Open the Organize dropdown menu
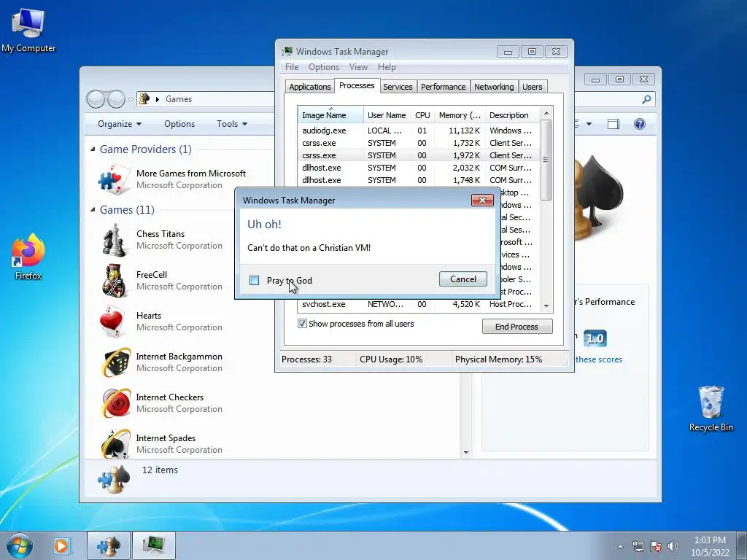The image size is (747, 560). click(120, 124)
